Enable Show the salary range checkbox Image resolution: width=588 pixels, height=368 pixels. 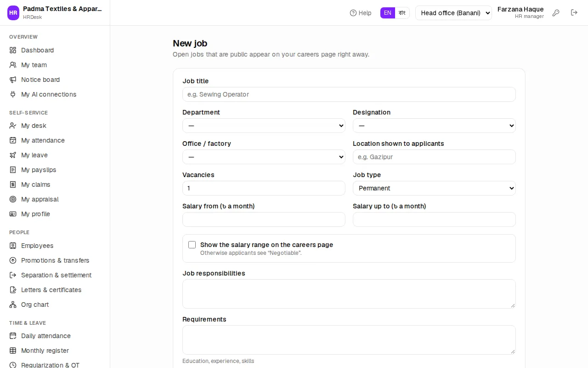(x=192, y=245)
